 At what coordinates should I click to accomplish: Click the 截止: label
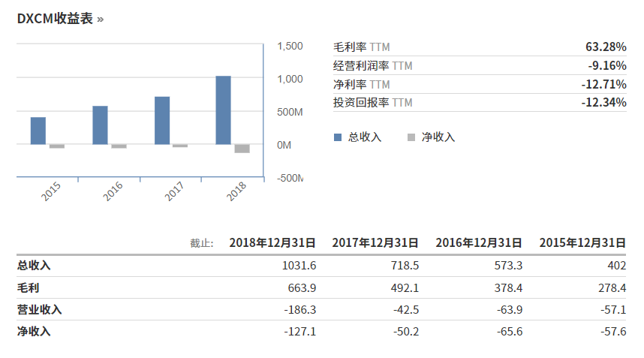tap(202, 243)
